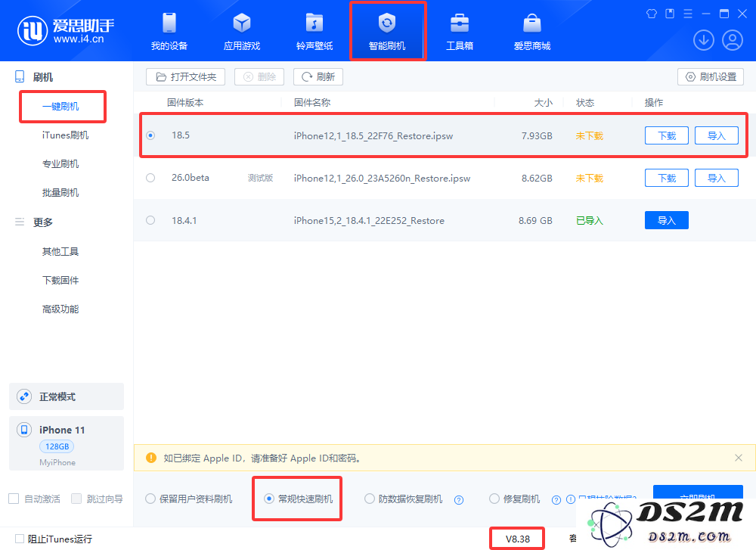Click the 删除 button

(x=259, y=76)
